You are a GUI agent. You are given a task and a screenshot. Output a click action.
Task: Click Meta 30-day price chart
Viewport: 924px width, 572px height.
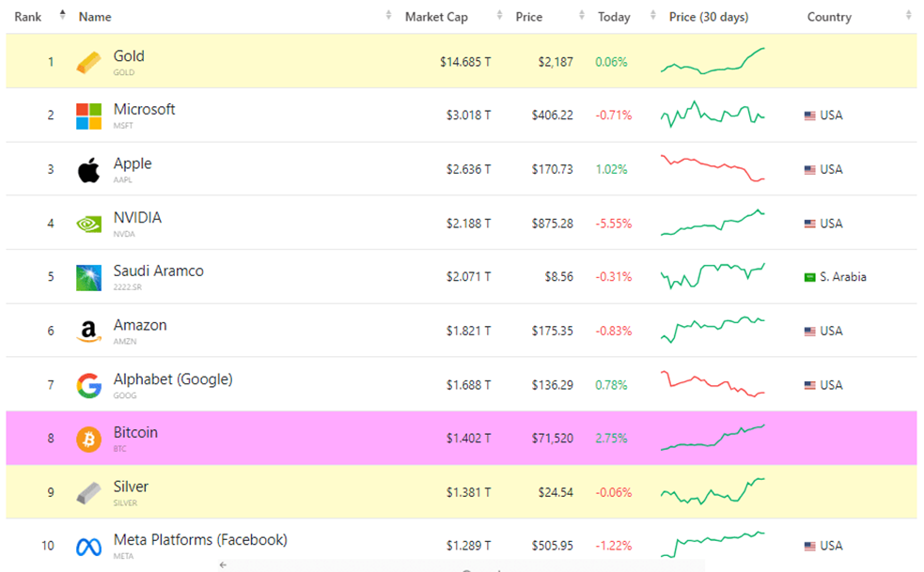click(x=713, y=545)
